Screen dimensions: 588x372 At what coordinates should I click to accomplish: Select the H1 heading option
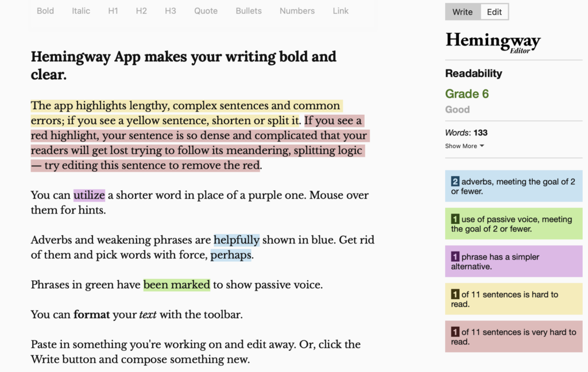(114, 11)
